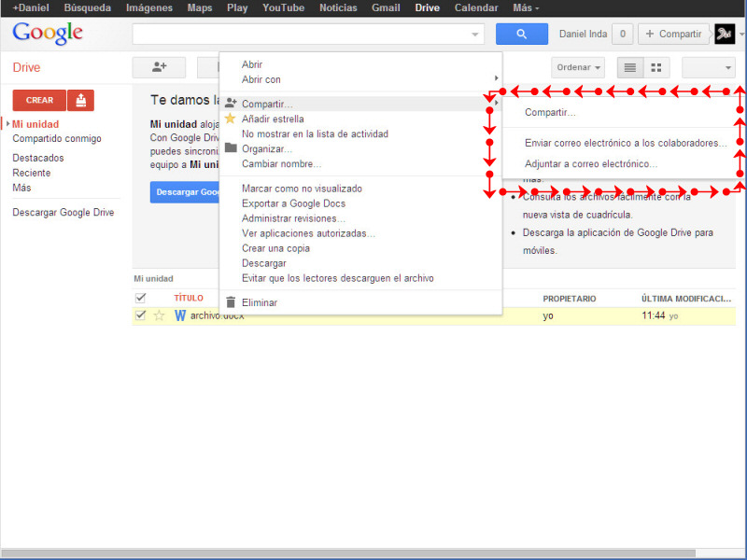Image resolution: width=747 pixels, height=560 pixels.
Task: Click the Word icon of archivo.docx
Action: 180,315
